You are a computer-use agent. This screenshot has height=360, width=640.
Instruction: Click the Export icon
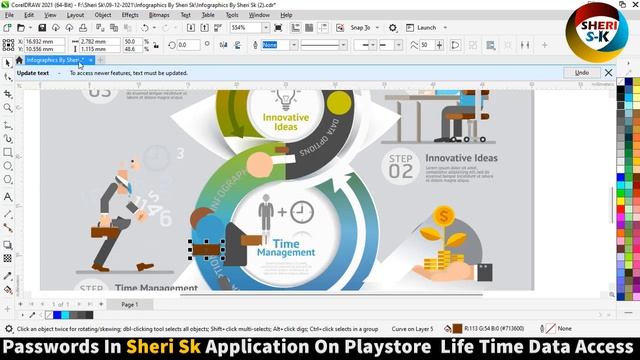204,28
